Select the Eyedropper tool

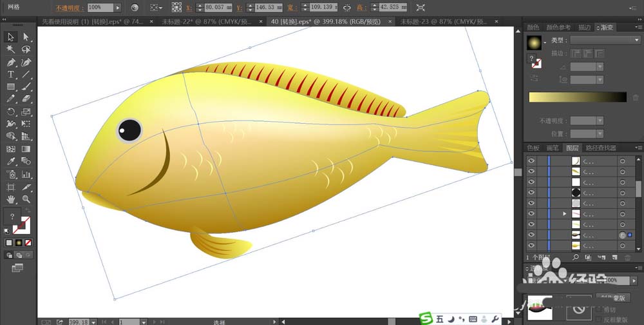click(11, 161)
